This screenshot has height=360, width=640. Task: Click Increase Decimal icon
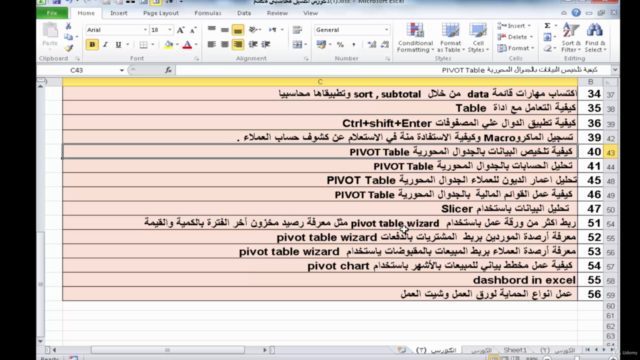coord(371,44)
